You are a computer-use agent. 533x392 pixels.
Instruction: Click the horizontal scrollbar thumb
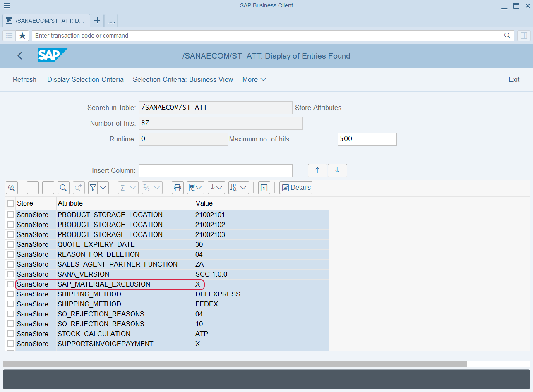click(x=235, y=364)
